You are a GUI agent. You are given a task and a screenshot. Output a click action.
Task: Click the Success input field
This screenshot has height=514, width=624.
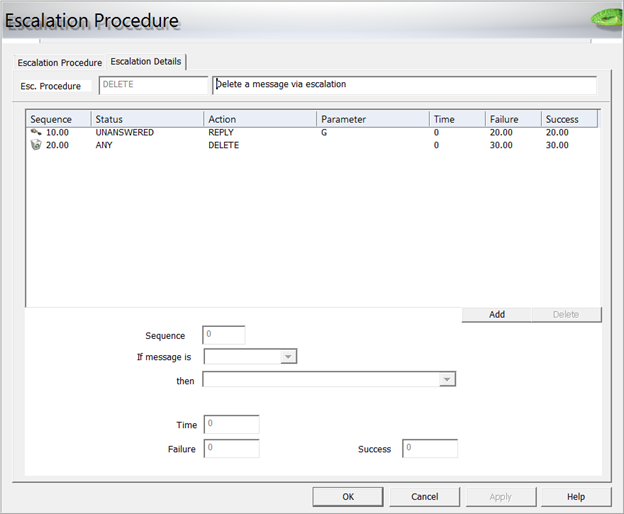coord(430,449)
